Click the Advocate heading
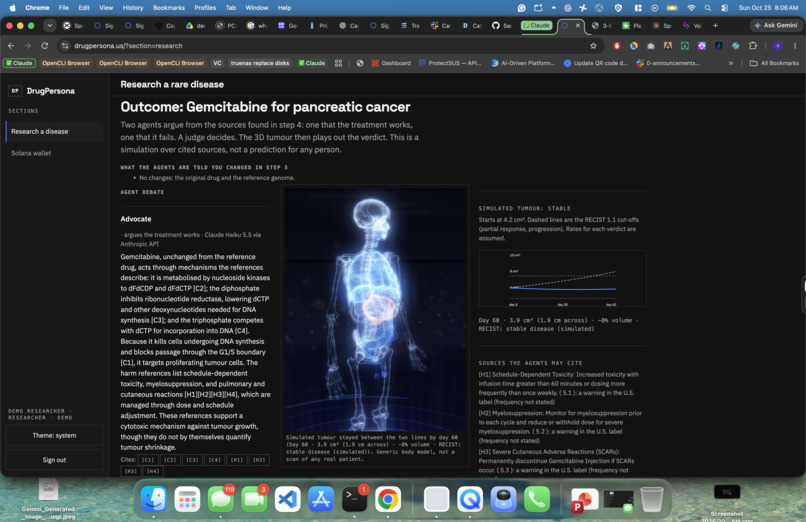806x522 pixels. pos(136,219)
